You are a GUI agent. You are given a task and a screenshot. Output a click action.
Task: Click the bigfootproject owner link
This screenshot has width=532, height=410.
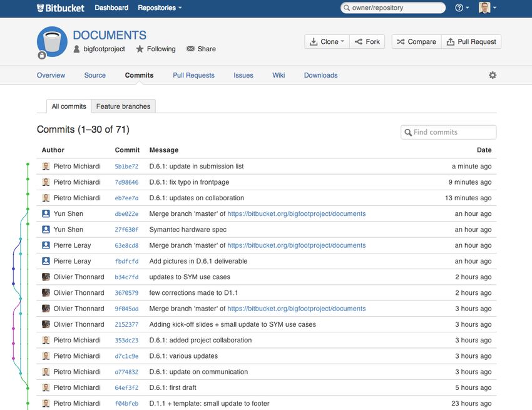point(104,49)
